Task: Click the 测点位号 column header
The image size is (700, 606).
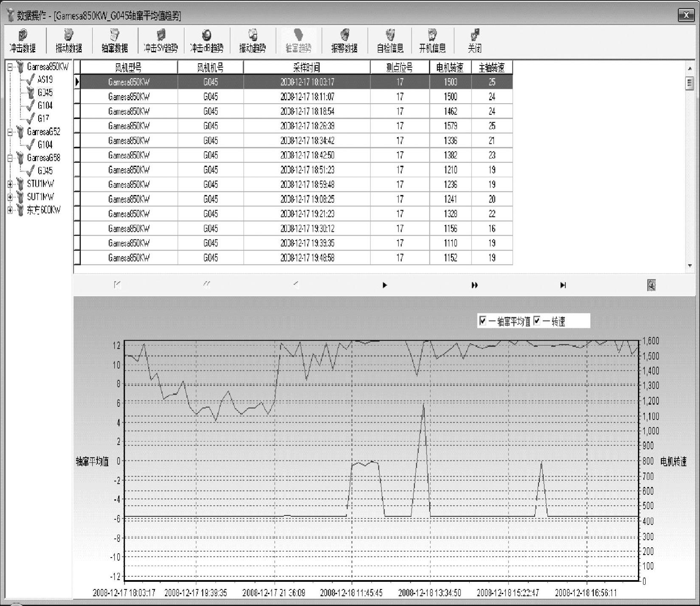Action: click(400, 67)
